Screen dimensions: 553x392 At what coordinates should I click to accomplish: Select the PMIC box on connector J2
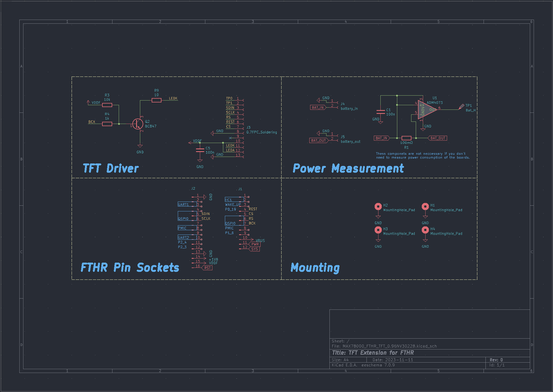point(187,228)
